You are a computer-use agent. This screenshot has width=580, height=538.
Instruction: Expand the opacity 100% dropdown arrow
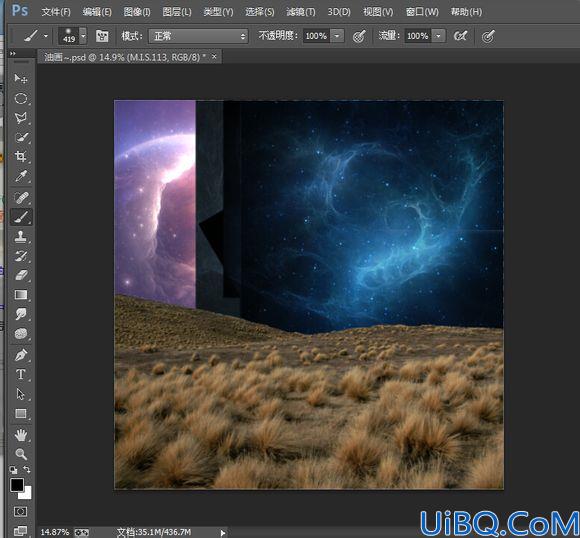point(337,36)
